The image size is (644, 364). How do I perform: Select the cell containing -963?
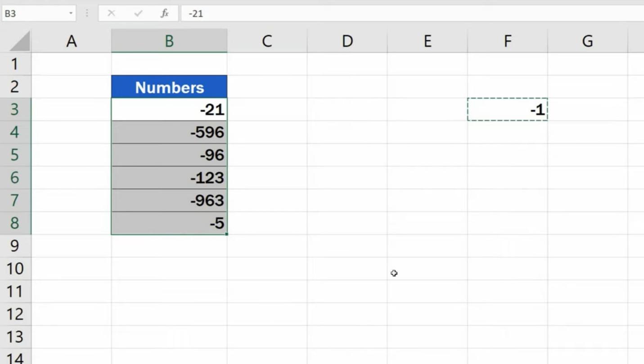(x=169, y=200)
